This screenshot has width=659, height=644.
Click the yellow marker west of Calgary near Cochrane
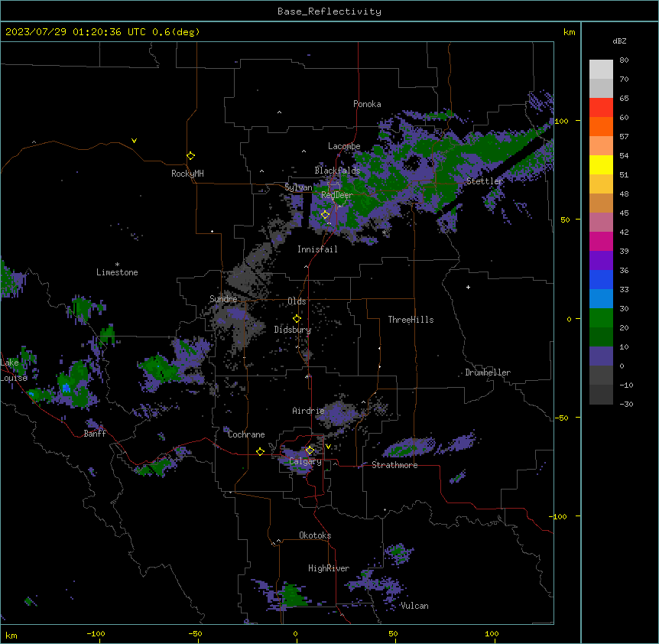point(260,452)
